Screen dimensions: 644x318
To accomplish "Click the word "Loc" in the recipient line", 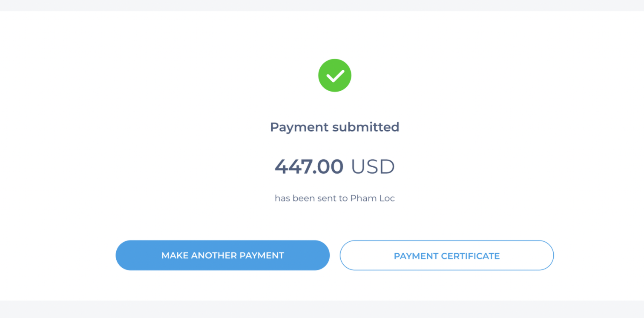I will click(387, 198).
